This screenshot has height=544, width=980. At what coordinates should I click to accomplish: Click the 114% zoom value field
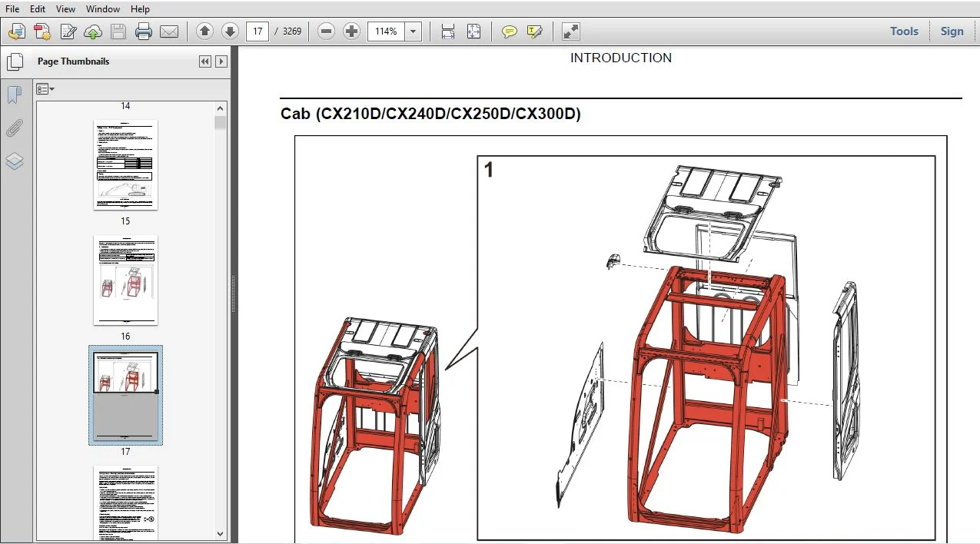pyautogui.click(x=387, y=32)
